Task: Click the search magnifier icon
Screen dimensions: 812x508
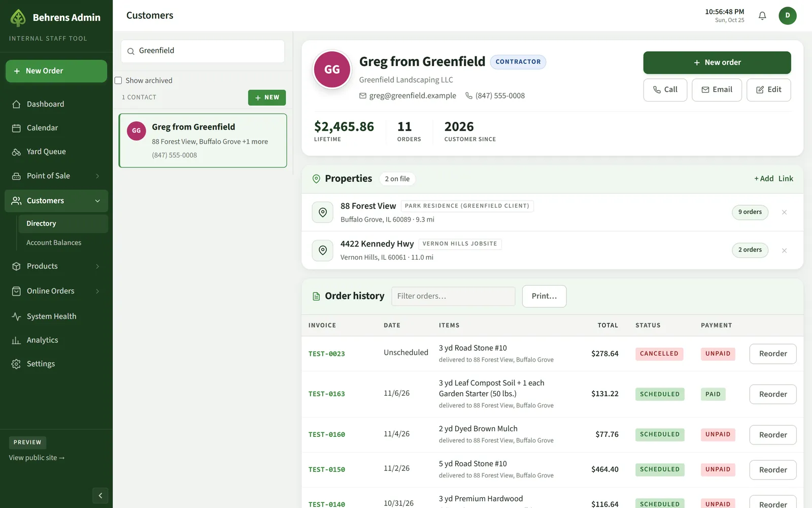Action: coord(130,51)
